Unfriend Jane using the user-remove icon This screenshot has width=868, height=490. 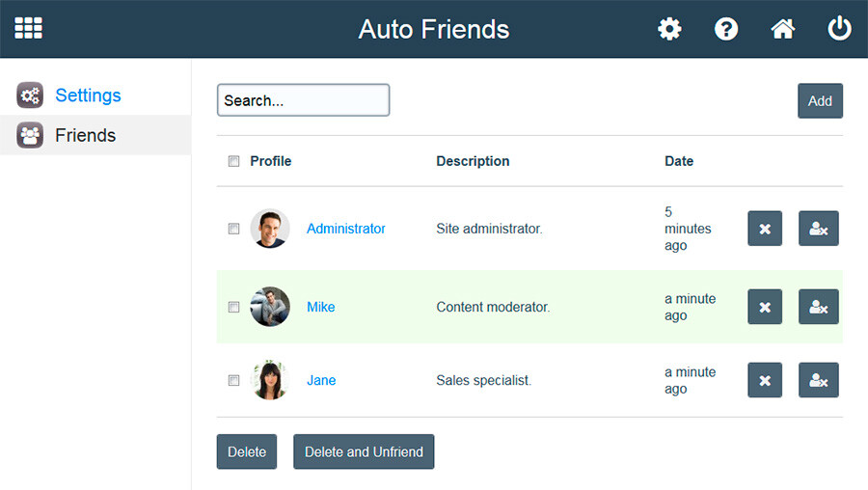(x=819, y=380)
